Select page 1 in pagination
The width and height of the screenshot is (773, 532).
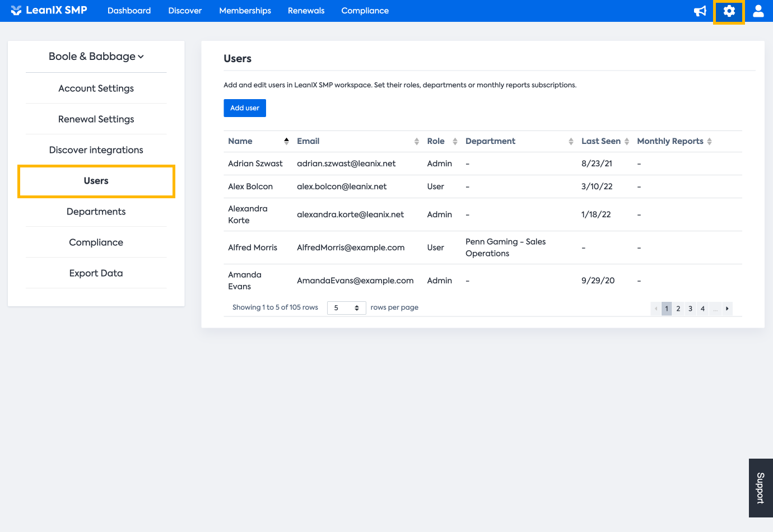point(667,309)
